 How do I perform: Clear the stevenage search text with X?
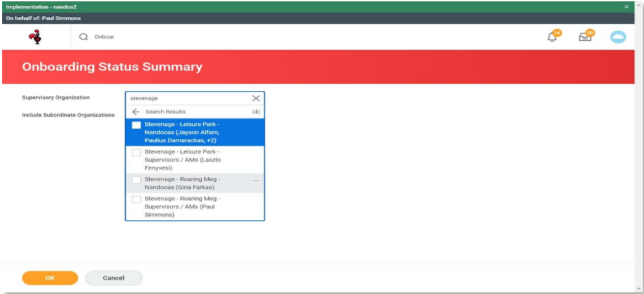click(x=256, y=98)
